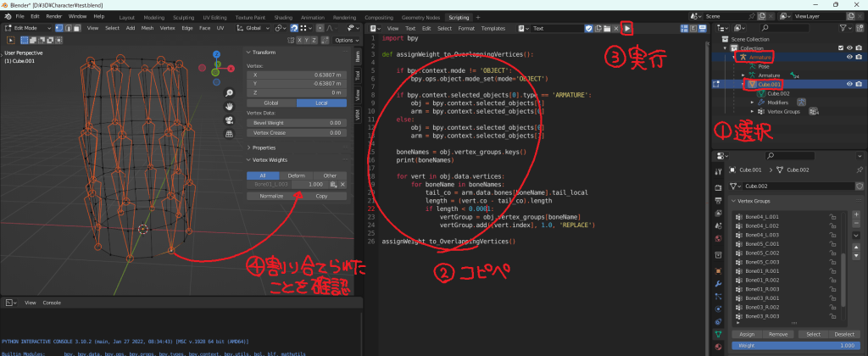Add a vertex group with plus button
The image size is (868, 356).
[x=856, y=215]
